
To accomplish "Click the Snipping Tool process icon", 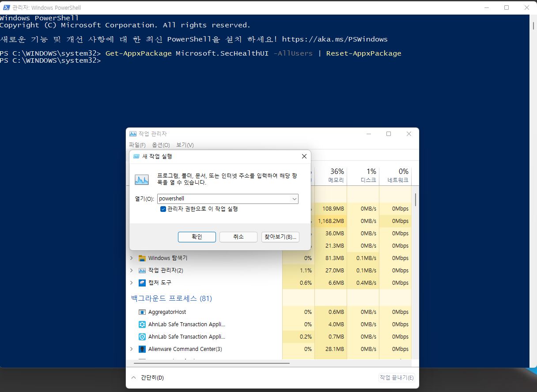I will tap(142, 283).
